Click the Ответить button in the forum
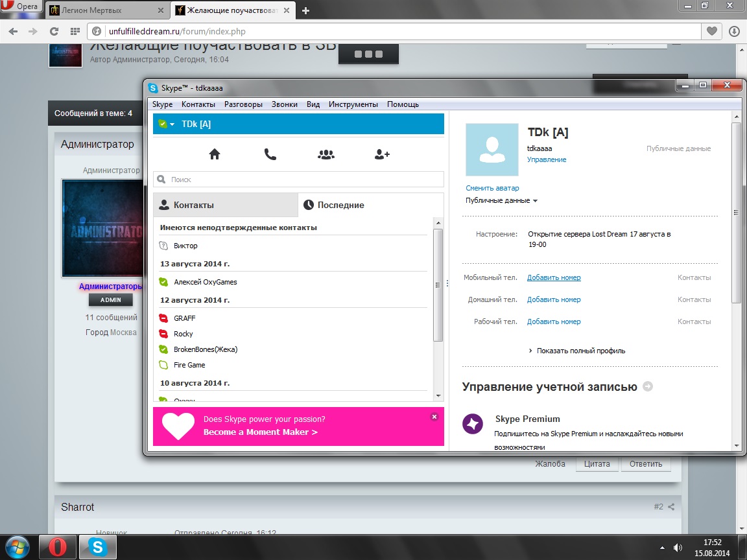This screenshot has height=560, width=747. coord(646,464)
